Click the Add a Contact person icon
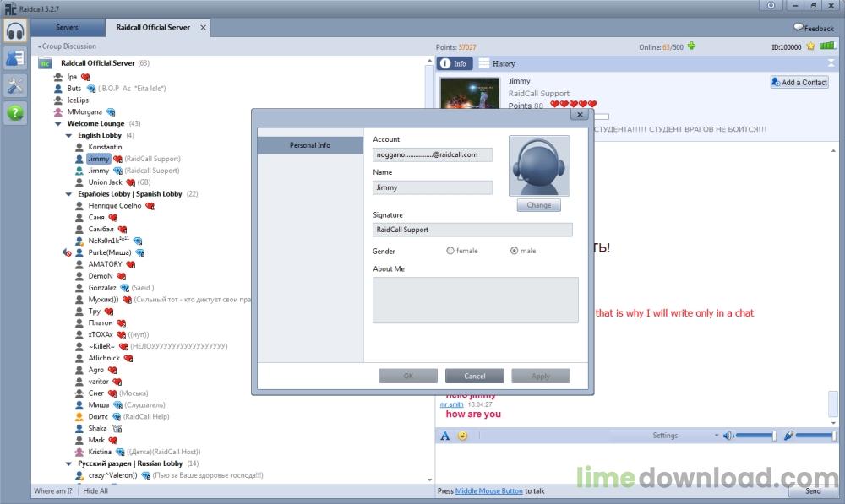The image size is (845, 504). pos(776,82)
